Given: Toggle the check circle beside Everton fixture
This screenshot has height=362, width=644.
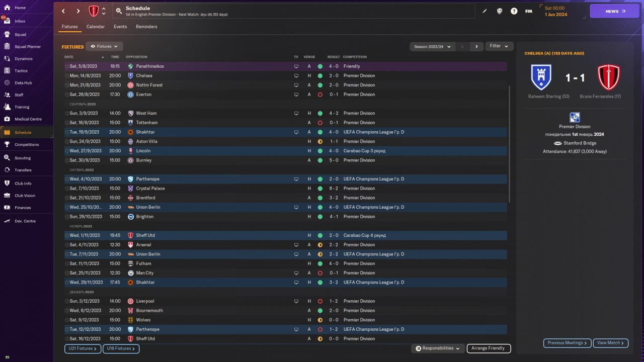Looking at the screenshot, I should point(67,95).
